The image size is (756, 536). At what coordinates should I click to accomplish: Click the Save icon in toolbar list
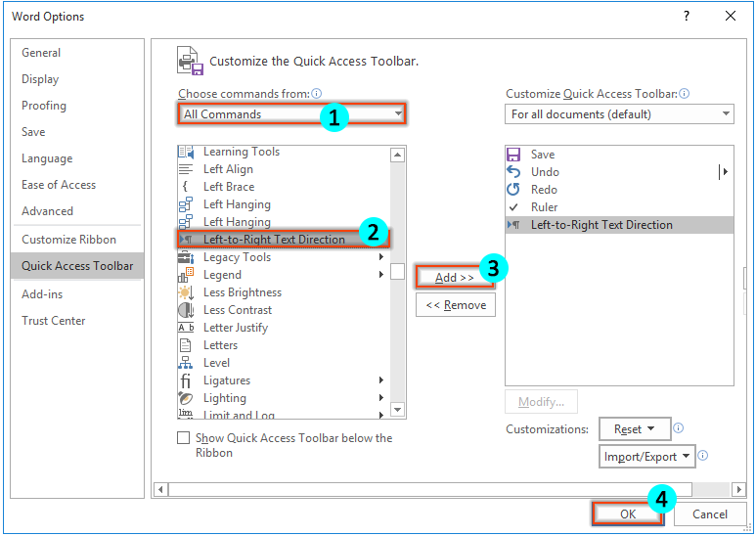coord(513,155)
